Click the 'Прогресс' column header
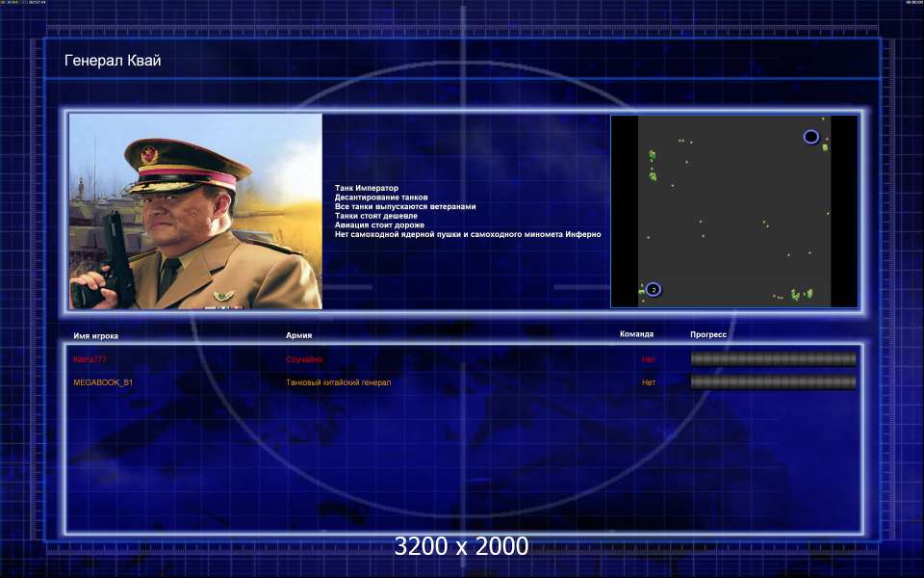The width and height of the screenshot is (924, 578). click(708, 334)
